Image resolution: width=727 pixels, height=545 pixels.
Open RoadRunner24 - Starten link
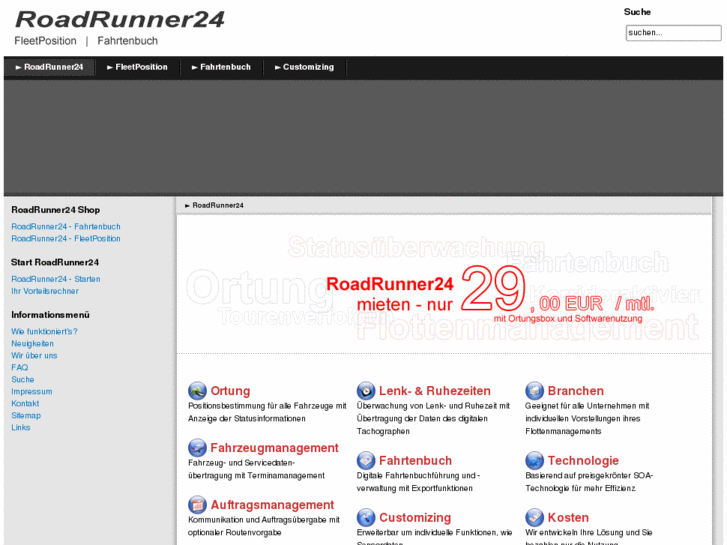point(56,279)
